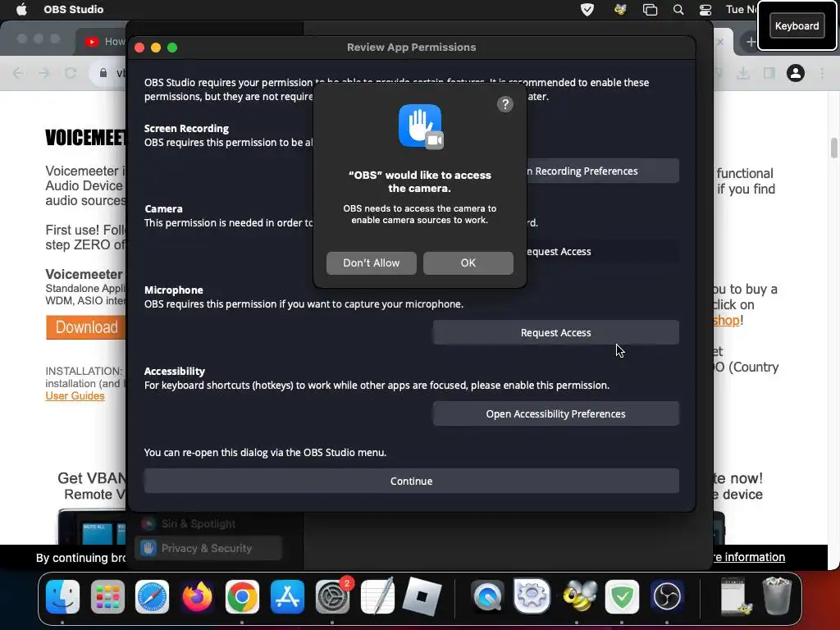Viewport: 840px width, 630px height.
Task: Click Request Access for Camera
Action: pos(603,252)
